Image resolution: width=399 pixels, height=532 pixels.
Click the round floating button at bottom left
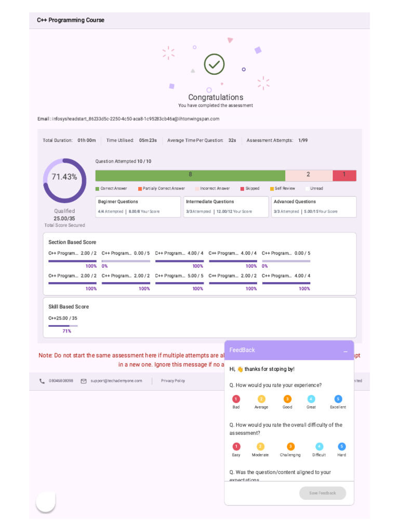(46, 501)
